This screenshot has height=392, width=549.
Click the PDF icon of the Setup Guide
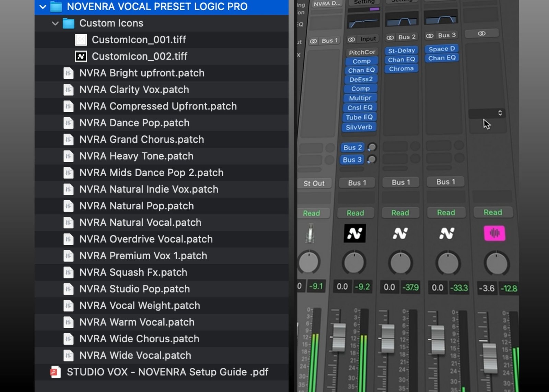[55, 372]
